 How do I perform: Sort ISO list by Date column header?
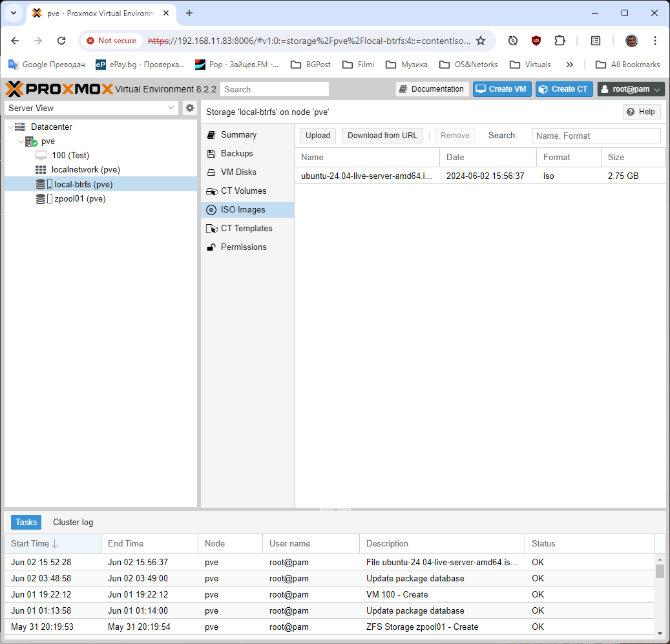[488, 157]
